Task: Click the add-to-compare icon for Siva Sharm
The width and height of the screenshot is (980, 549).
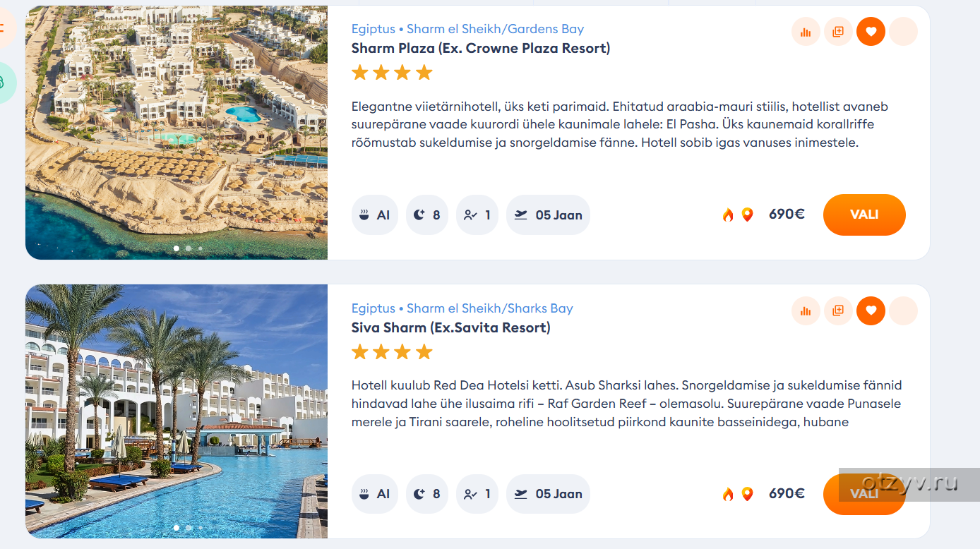Action: (x=838, y=311)
